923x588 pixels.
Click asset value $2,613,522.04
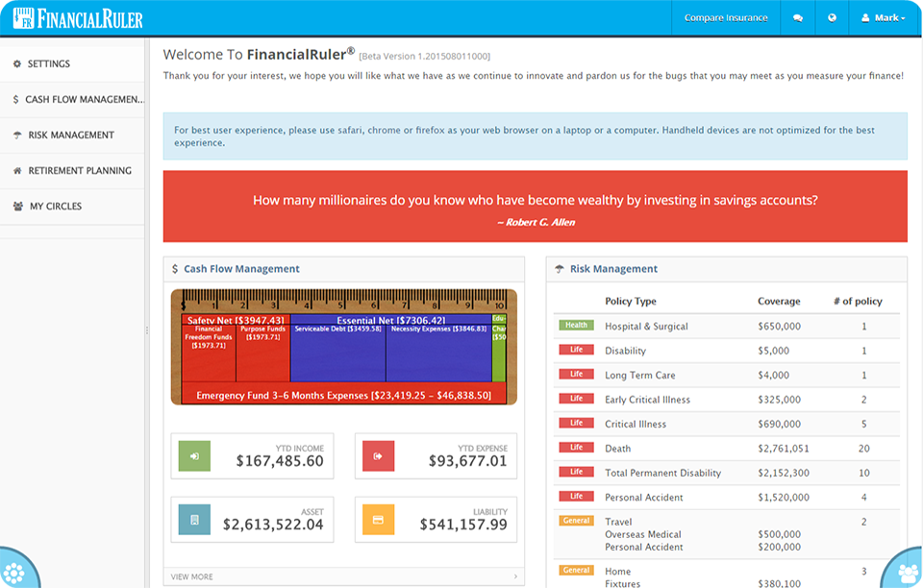[273, 525]
